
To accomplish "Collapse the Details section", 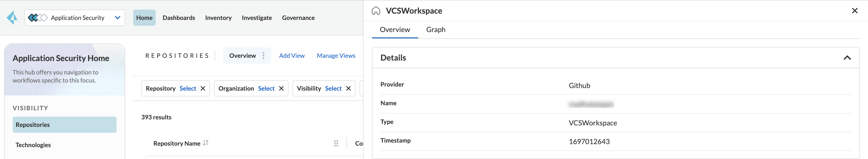I will click(847, 58).
